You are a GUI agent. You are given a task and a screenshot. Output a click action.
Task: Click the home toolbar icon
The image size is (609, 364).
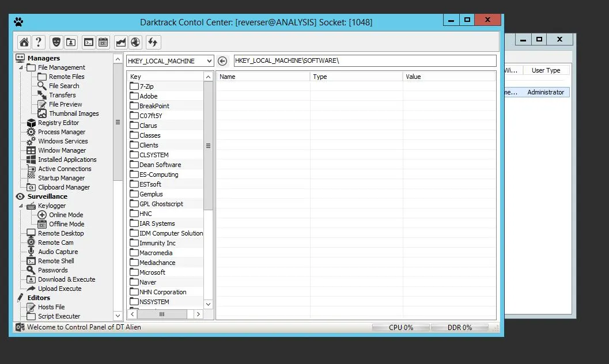tap(24, 42)
